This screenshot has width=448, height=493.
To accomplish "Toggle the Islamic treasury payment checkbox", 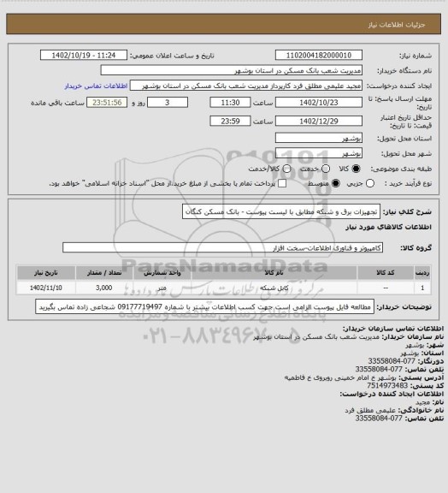I will pyautogui.click(x=282, y=183).
